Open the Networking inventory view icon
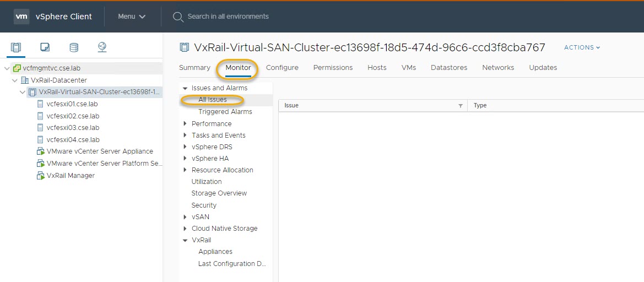Viewport: 644px width, 282px height. [102, 47]
